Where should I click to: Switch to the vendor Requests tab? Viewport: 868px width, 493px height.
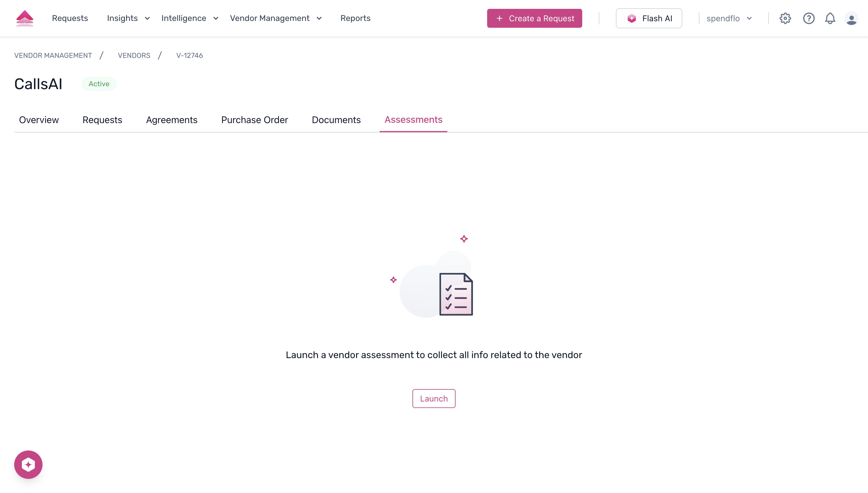pos(102,120)
